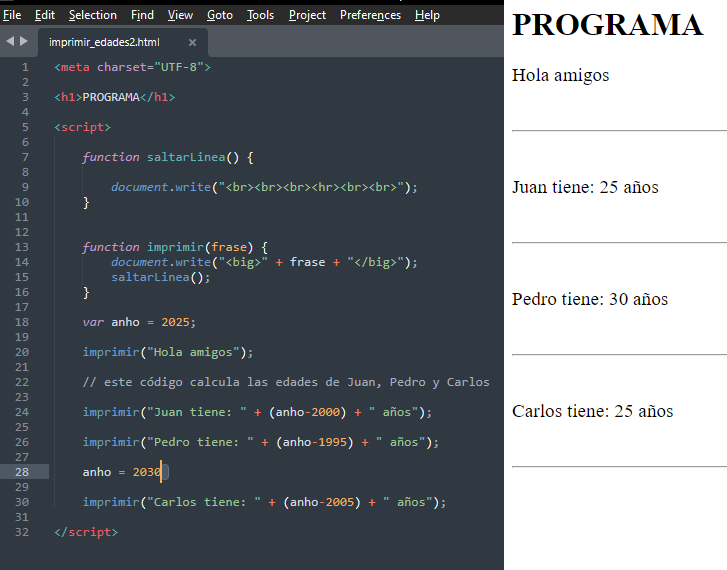Click 'imprimir' function definition name on line 13
The width and height of the screenshot is (727, 570).
[176, 247]
